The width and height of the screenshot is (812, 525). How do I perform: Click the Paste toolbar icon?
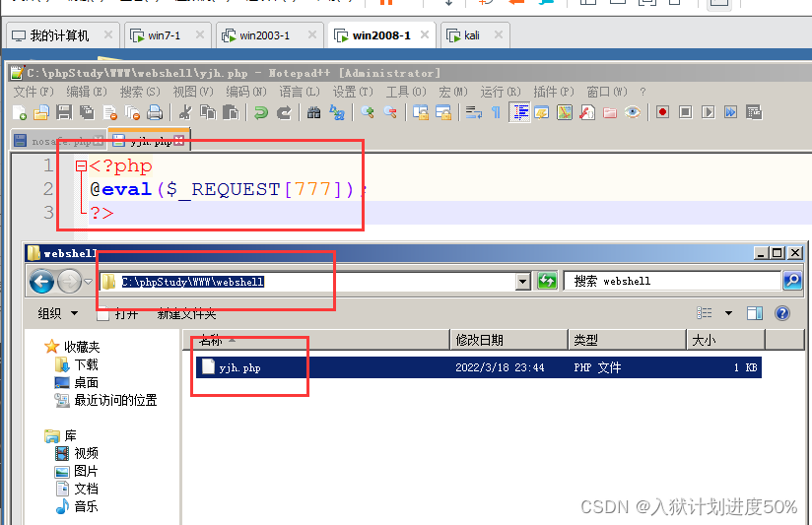[x=231, y=112]
